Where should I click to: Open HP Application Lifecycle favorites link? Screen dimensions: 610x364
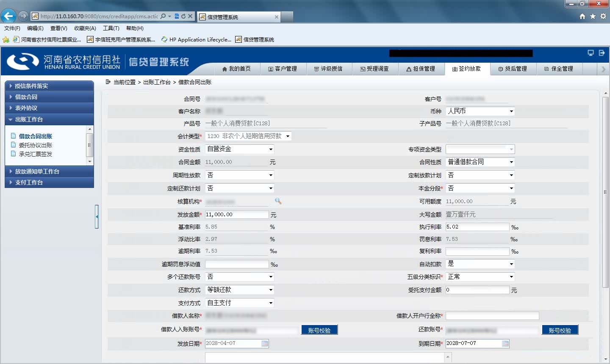[197, 40]
